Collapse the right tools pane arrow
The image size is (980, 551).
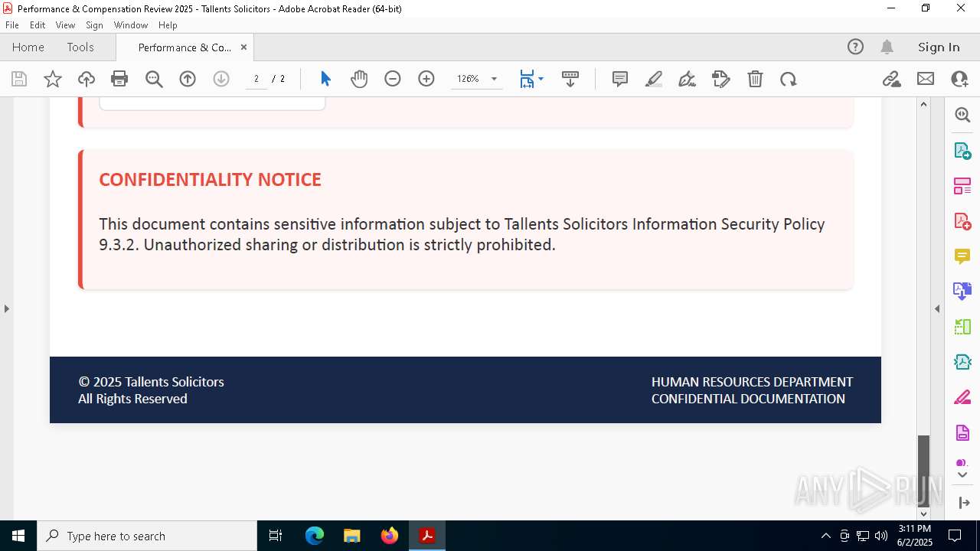962,503
